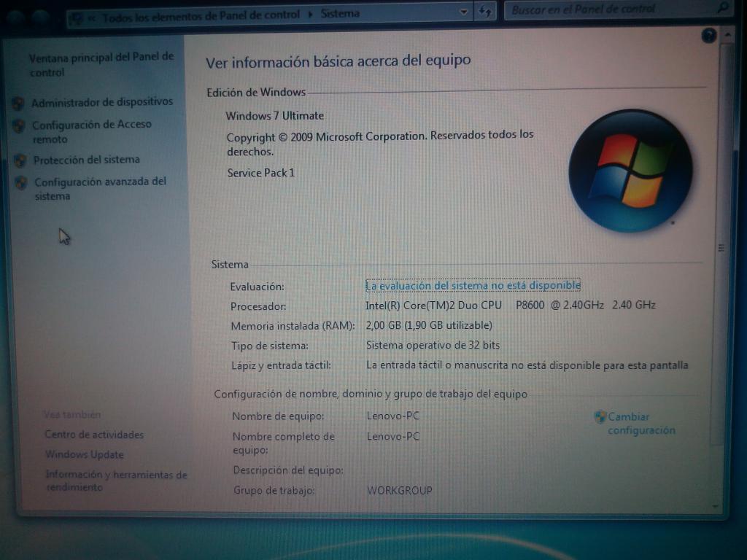
Task: Click the Ver información básica acerca del equipo heading
Action: (x=338, y=61)
